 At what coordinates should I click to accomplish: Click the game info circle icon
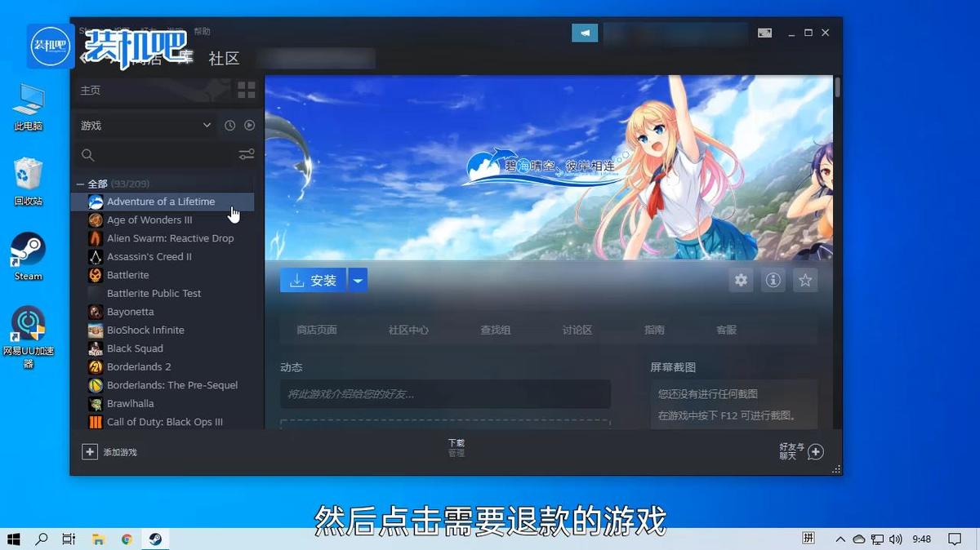click(x=773, y=280)
